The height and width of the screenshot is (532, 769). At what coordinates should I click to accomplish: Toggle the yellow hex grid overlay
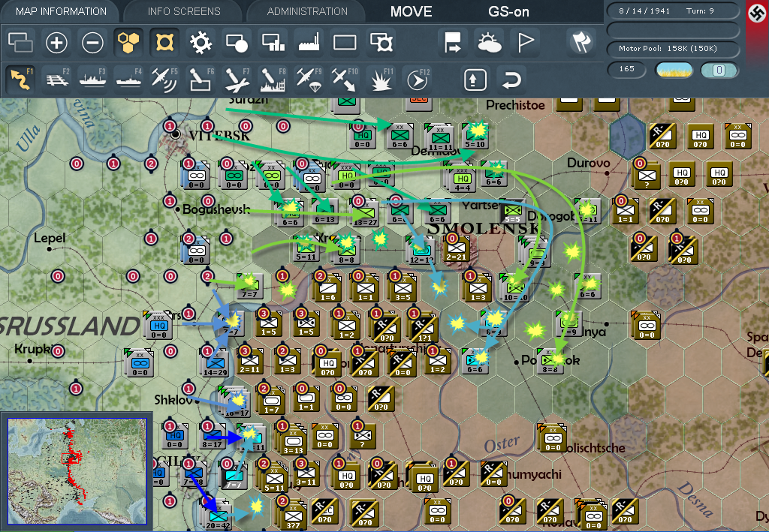point(128,43)
